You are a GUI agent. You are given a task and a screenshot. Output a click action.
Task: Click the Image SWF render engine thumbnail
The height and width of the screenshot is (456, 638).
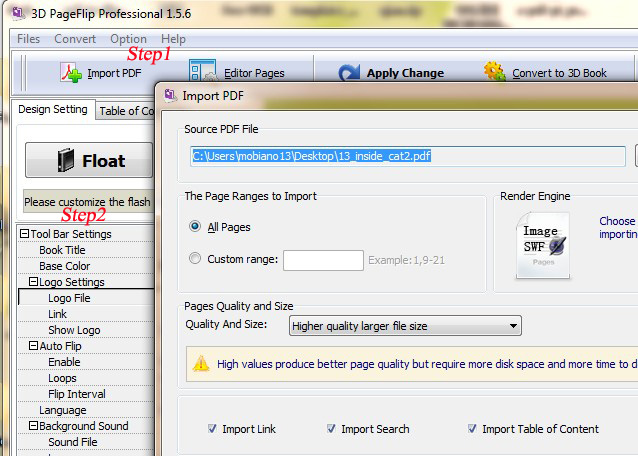pyautogui.click(x=543, y=245)
